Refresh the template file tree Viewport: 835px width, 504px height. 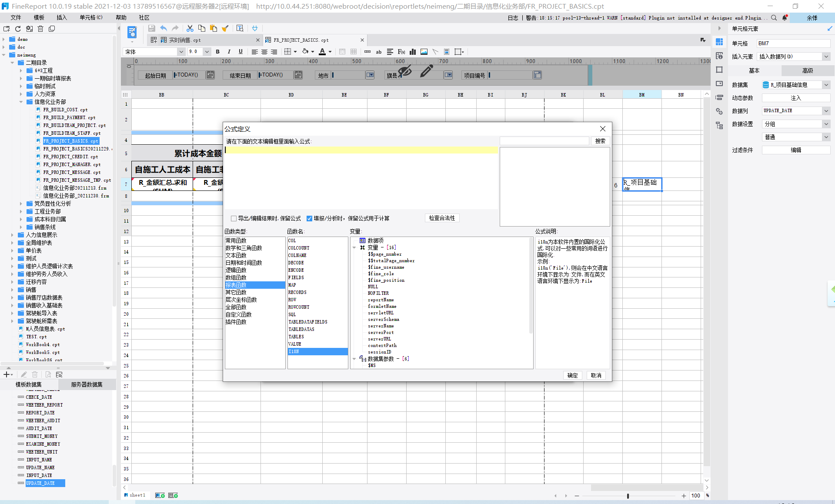click(18, 29)
